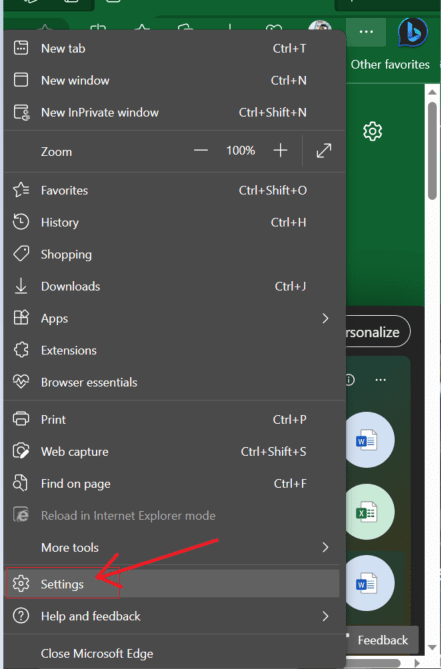Click the card info icon
This screenshot has height=669, width=441.
(x=349, y=380)
